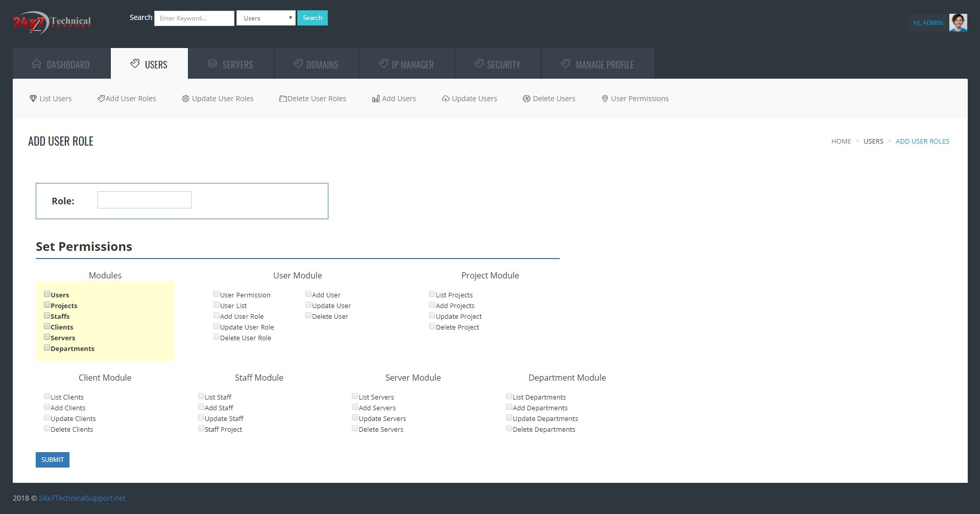Click the diamond icon next to List Users
This screenshot has height=514, width=980.
[33, 99]
